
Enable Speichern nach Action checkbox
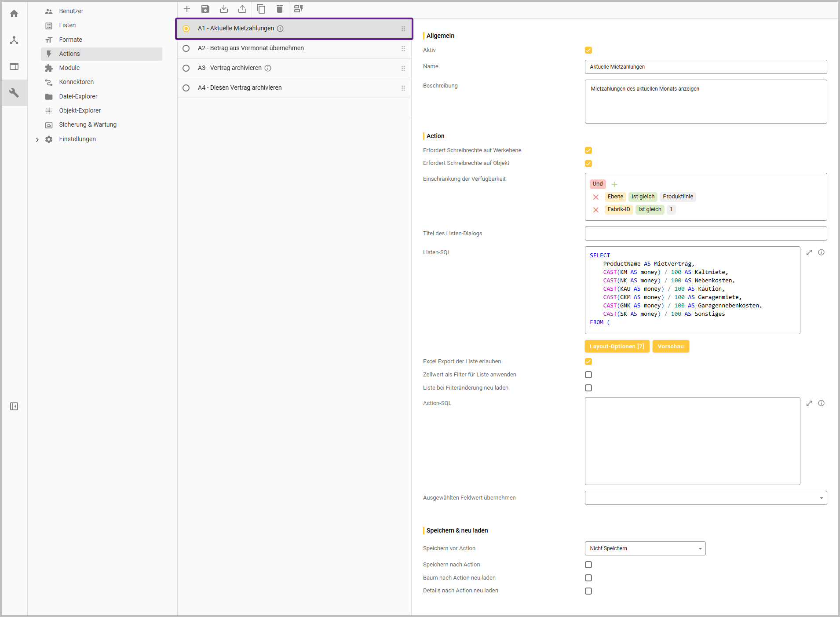click(x=588, y=565)
